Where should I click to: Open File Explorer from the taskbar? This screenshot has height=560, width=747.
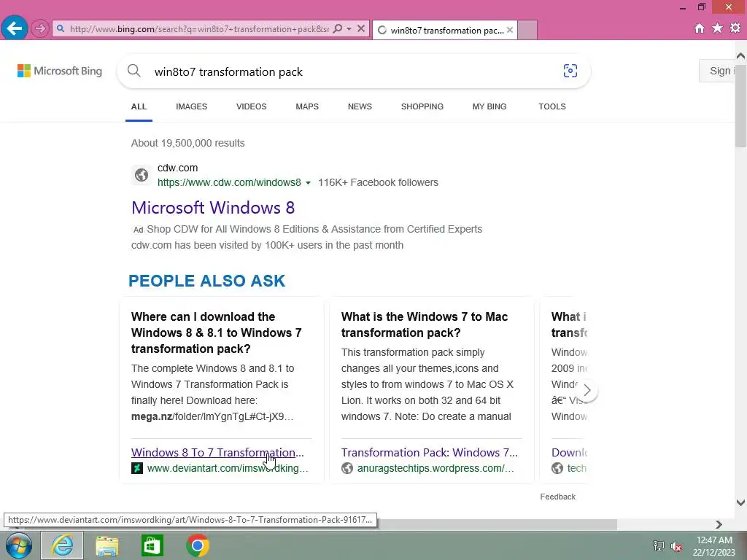(x=107, y=545)
